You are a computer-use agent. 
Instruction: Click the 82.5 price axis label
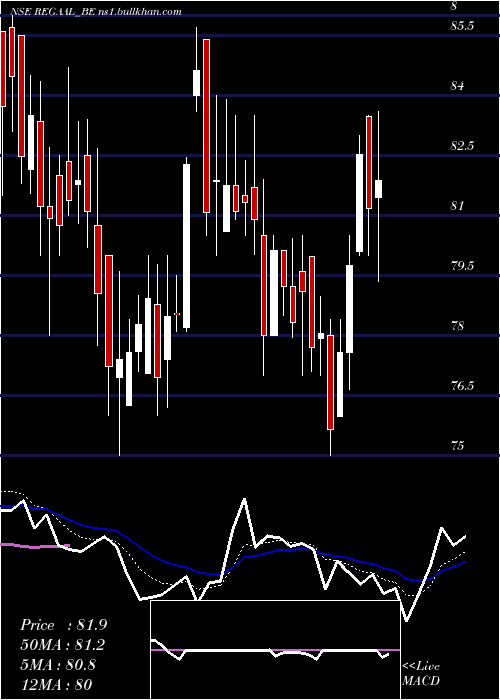pos(462,146)
